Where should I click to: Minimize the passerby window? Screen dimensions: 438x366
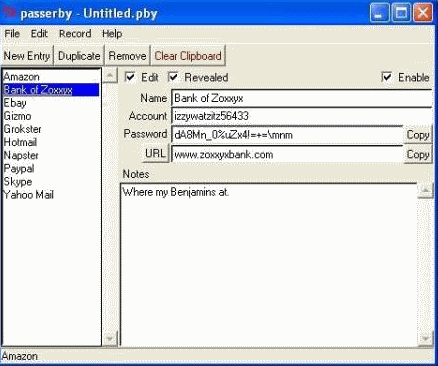[x=379, y=13]
